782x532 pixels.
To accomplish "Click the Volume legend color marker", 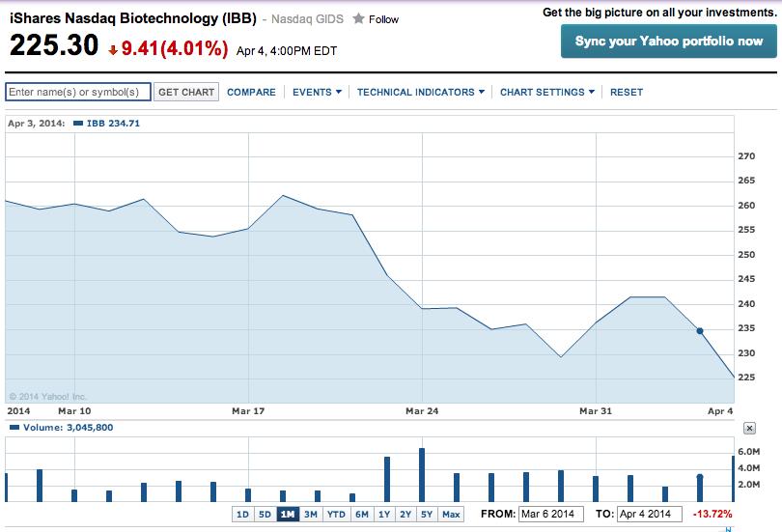I will pyautogui.click(x=14, y=428).
